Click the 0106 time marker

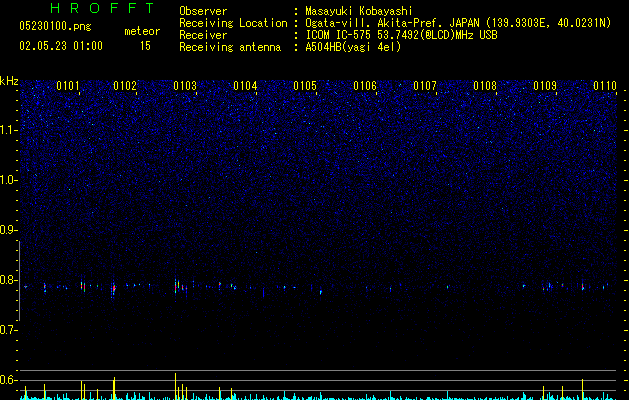click(365, 85)
